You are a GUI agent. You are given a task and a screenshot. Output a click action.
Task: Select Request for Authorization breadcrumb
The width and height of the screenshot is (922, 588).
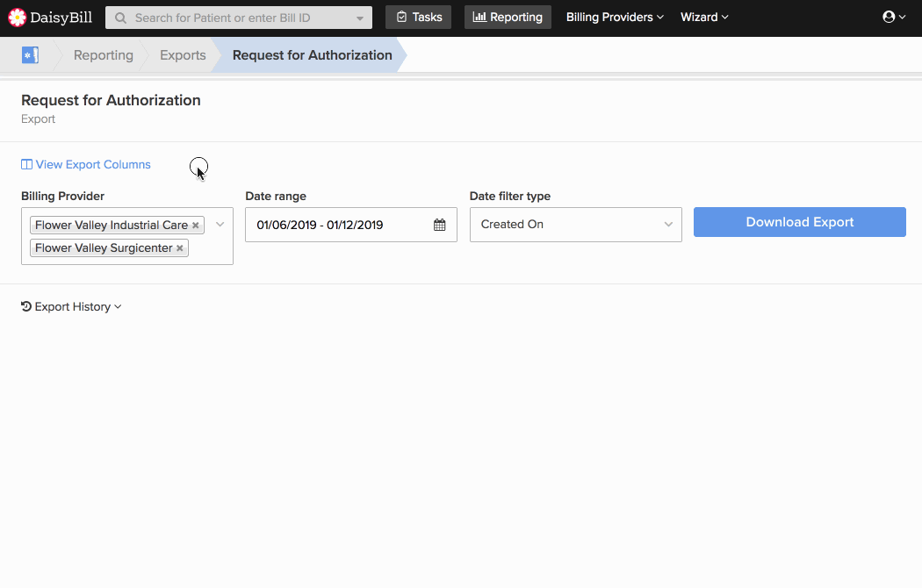coord(313,55)
